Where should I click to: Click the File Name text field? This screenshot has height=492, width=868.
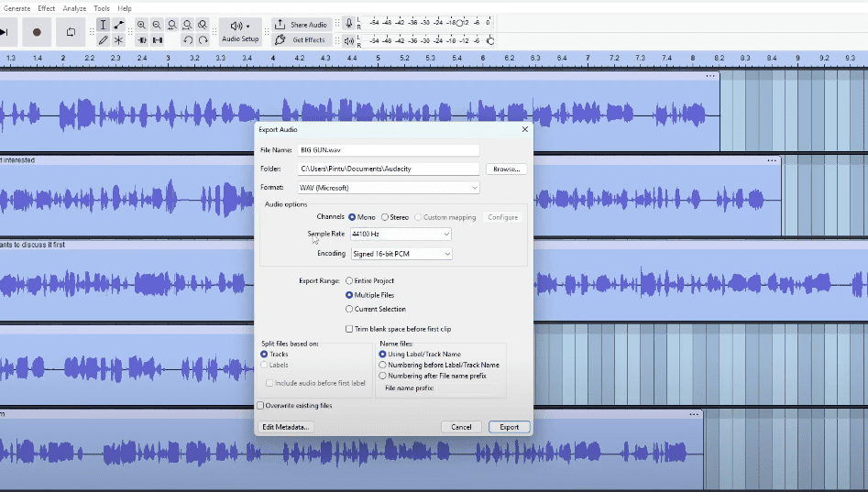click(x=388, y=150)
